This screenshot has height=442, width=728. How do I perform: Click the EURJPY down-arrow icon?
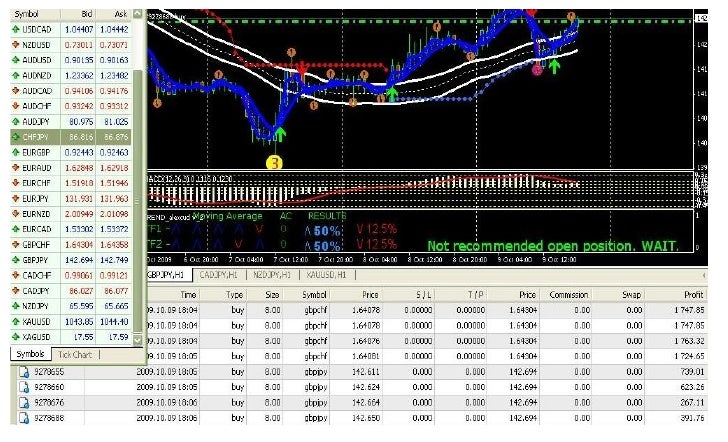pyautogui.click(x=15, y=198)
